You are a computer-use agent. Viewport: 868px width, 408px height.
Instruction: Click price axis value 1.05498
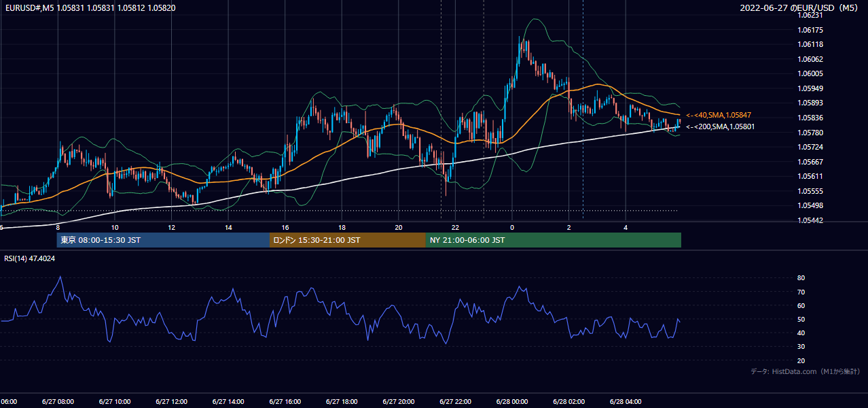pyautogui.click(x=811, y=205)
